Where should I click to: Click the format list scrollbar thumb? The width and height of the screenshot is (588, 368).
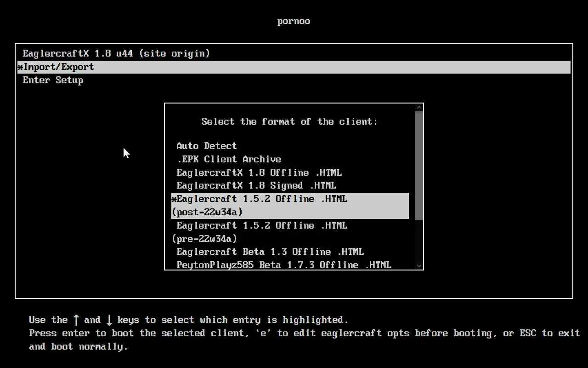[419, 165]
